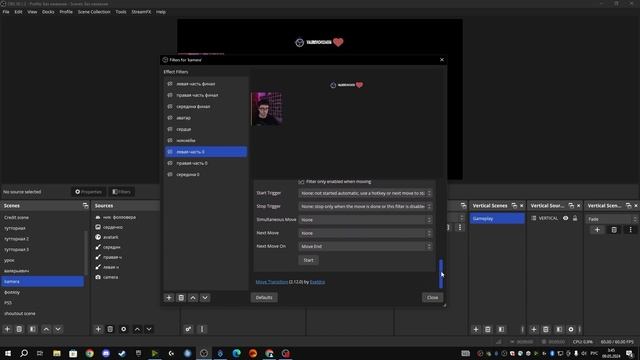
Task: Open scene filters button in Scenes dock
Action: coord(33,329)
